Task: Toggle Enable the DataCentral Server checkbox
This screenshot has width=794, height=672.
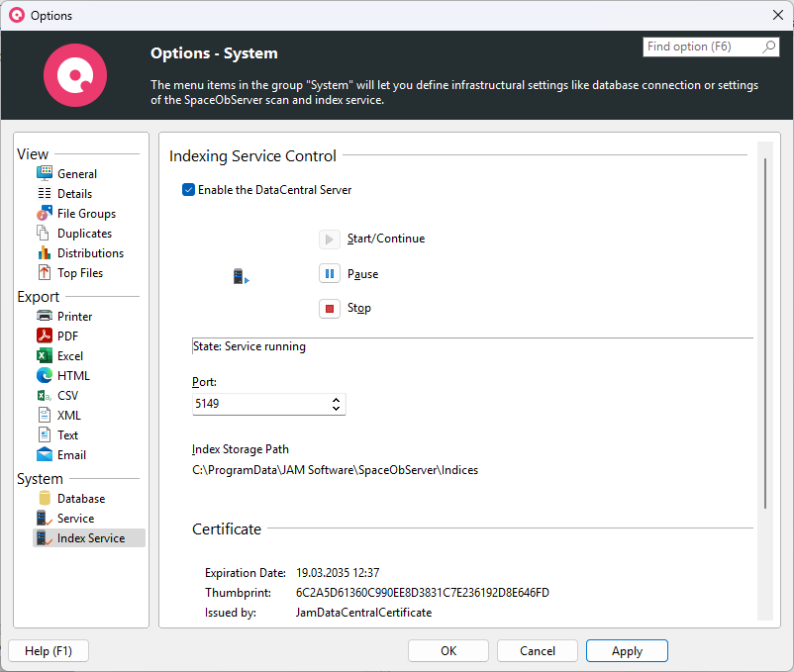Action: pyautogui.click(x=188, y=190)
